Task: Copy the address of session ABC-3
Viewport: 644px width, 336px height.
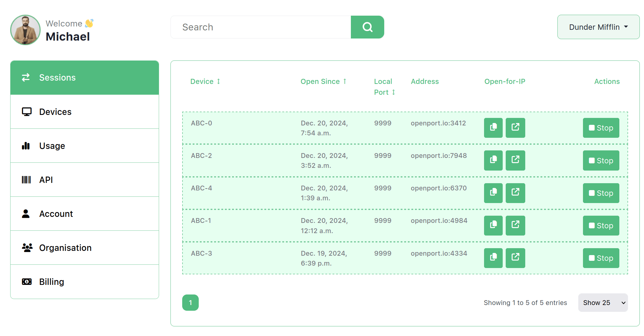Action: [493, 258]
